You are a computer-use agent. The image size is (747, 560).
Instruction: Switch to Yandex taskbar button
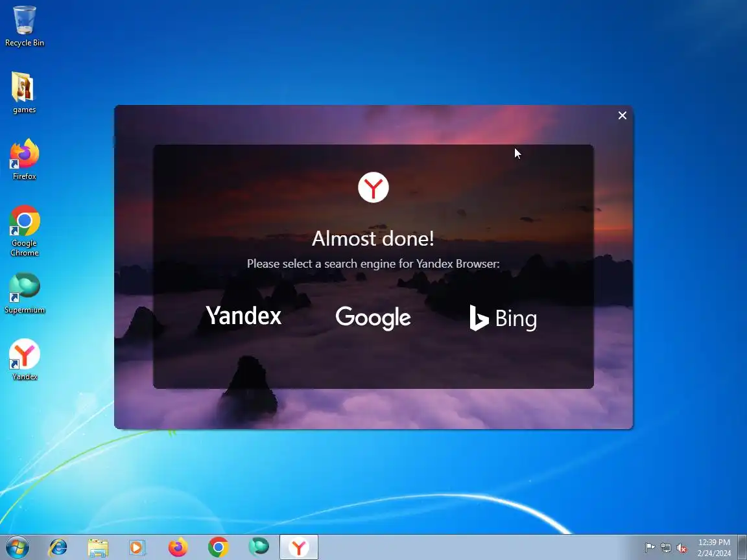click(x=299, y=548)
